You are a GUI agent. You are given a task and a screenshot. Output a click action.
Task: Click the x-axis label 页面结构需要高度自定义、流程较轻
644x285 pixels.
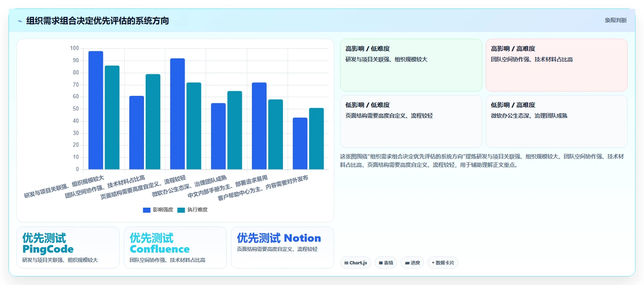[x=143, y=186]
